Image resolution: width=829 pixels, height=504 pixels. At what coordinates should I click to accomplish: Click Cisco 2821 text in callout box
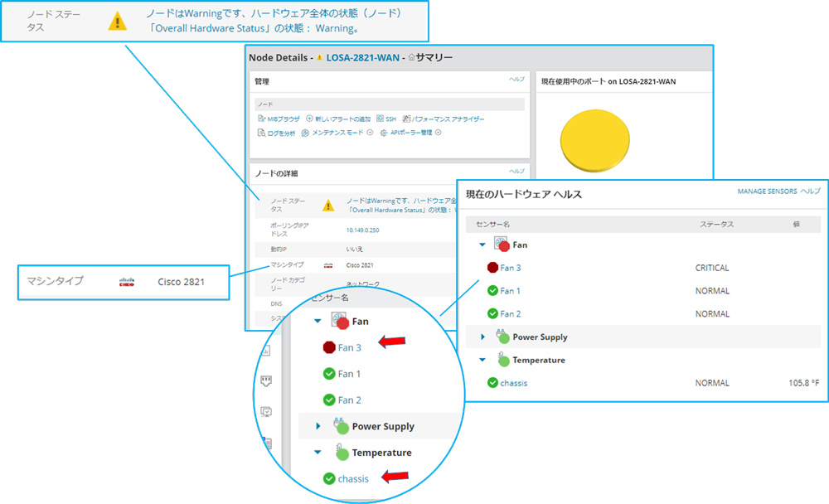pos(181,282)
